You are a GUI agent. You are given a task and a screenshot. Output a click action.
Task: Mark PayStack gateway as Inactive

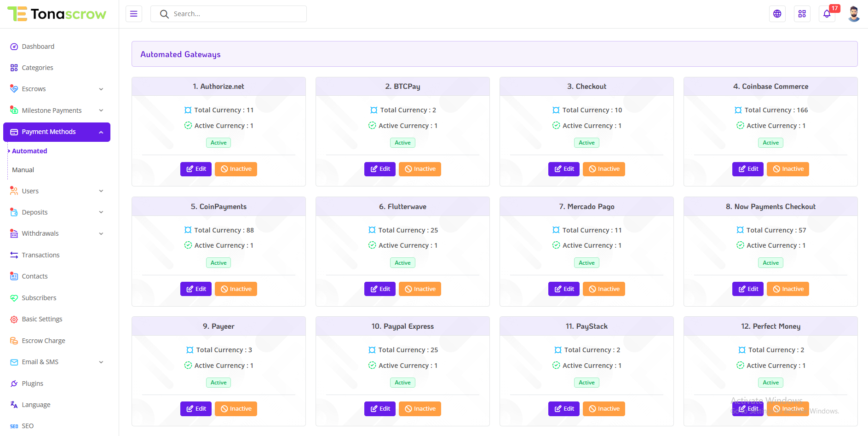click(x=604, y=409)
